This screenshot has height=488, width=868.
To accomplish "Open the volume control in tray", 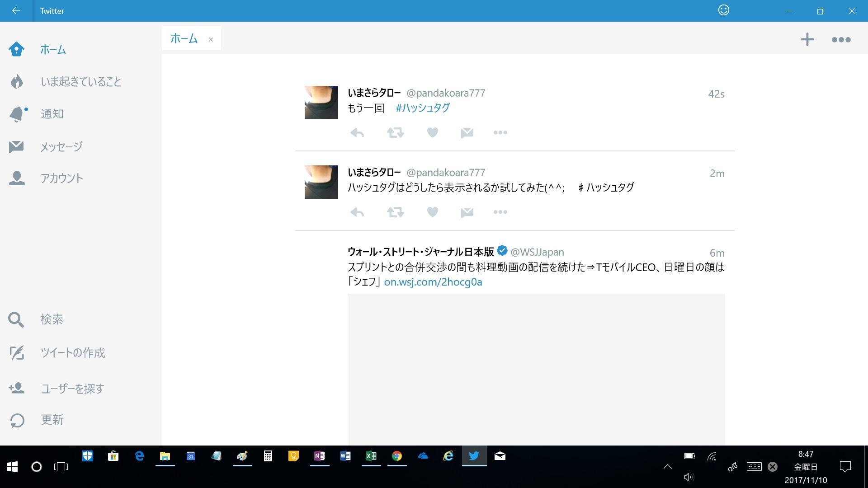I will pyautogui.click(x=689, y=477).
